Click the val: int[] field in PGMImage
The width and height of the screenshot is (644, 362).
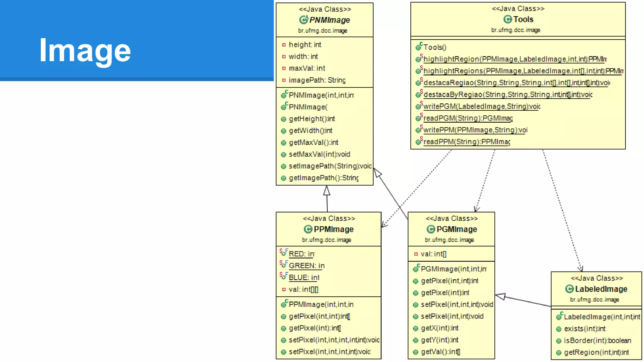433,254
